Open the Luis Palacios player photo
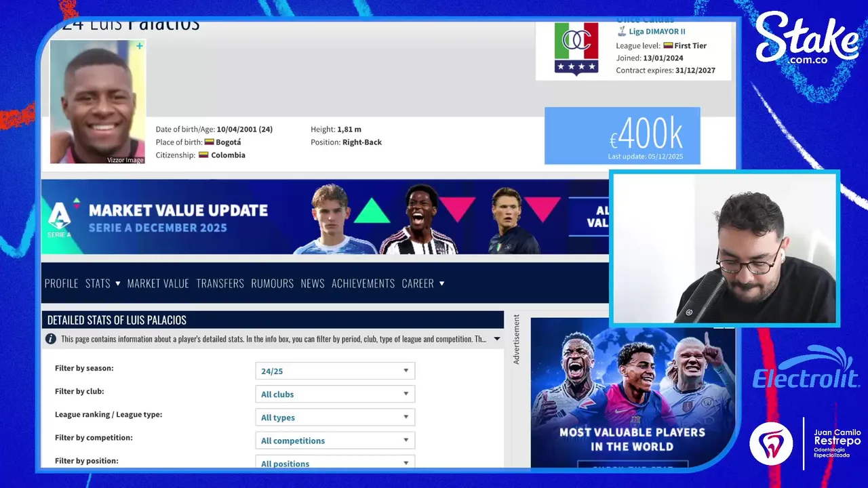Screen dimensions: 868x488 tap(98, 102)
